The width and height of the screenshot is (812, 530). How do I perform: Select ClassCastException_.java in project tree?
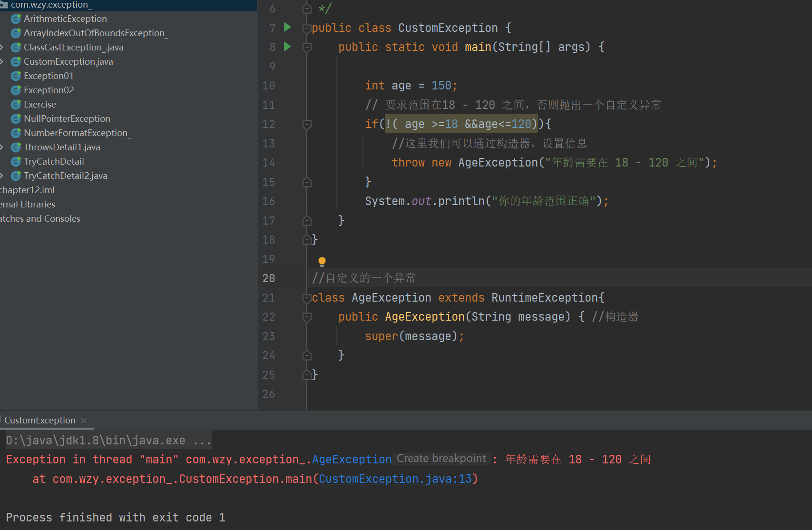coord(74,48)
